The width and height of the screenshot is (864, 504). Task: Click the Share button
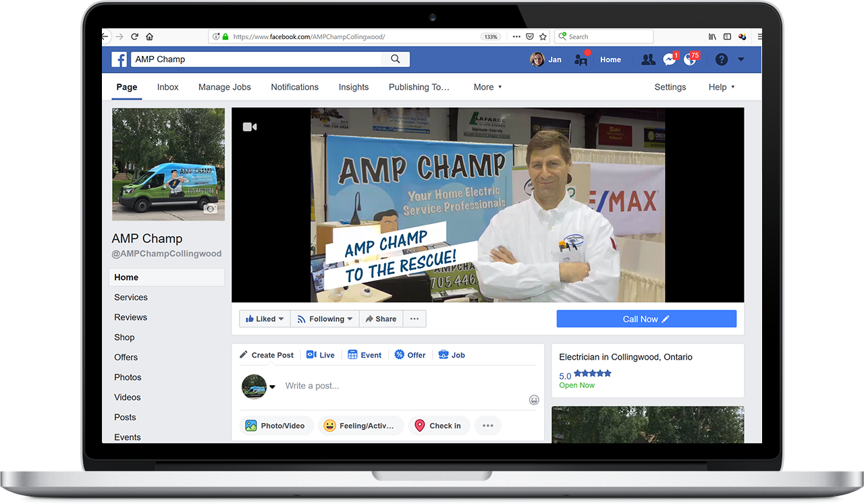coord(381,319)
